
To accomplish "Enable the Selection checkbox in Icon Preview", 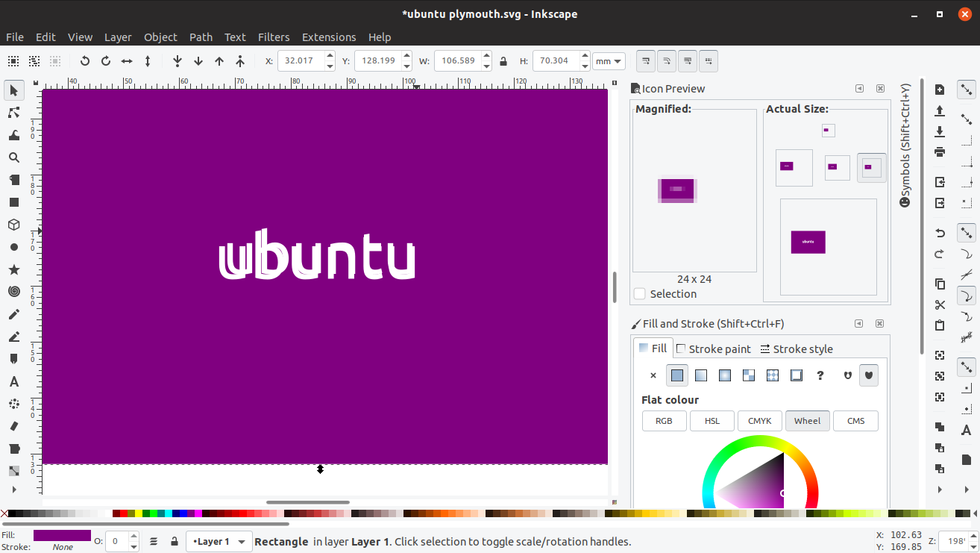I will tap(639, 293).
